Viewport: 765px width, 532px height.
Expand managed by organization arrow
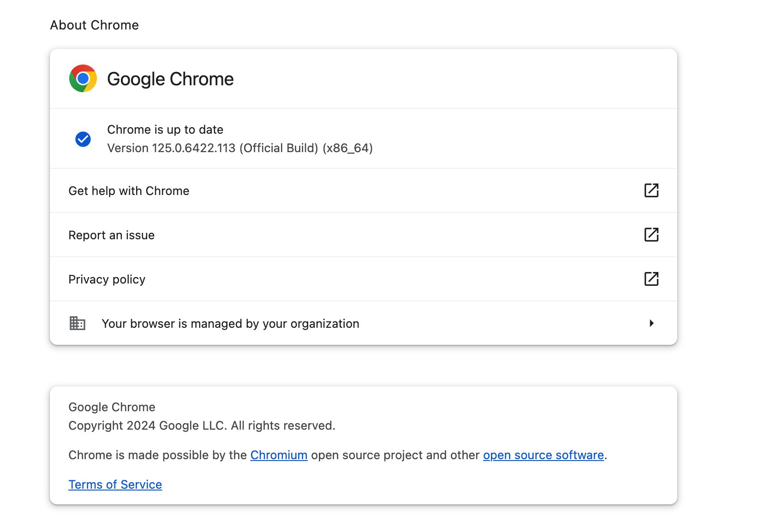tap(651, 323)
